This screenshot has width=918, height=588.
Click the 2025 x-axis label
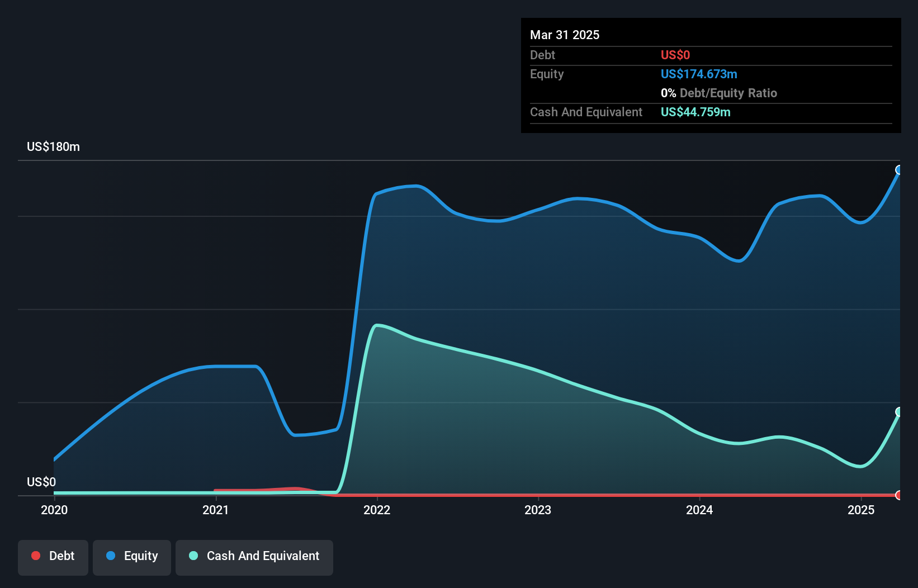861,510
